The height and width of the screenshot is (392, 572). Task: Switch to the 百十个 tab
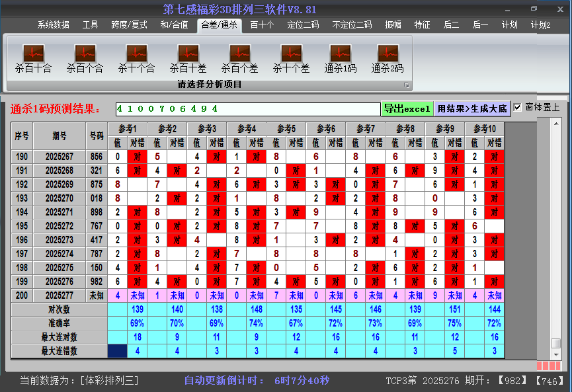point(261,25)
